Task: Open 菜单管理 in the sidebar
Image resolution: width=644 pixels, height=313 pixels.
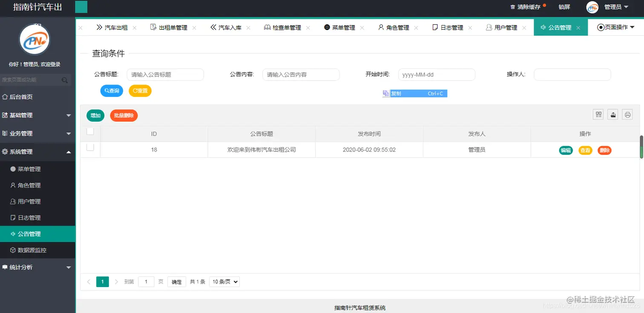Action: tap(37, 169)
